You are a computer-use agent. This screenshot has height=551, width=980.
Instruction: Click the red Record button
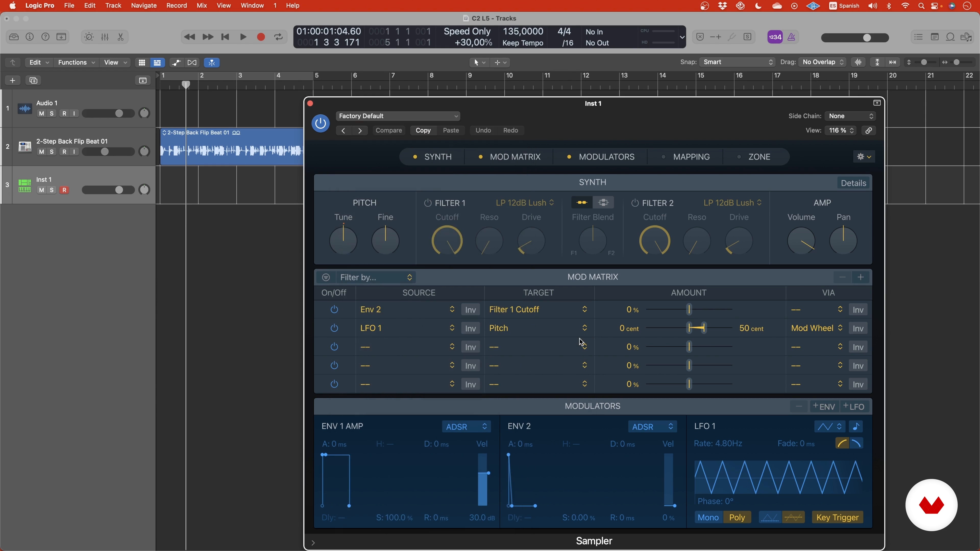261,37
